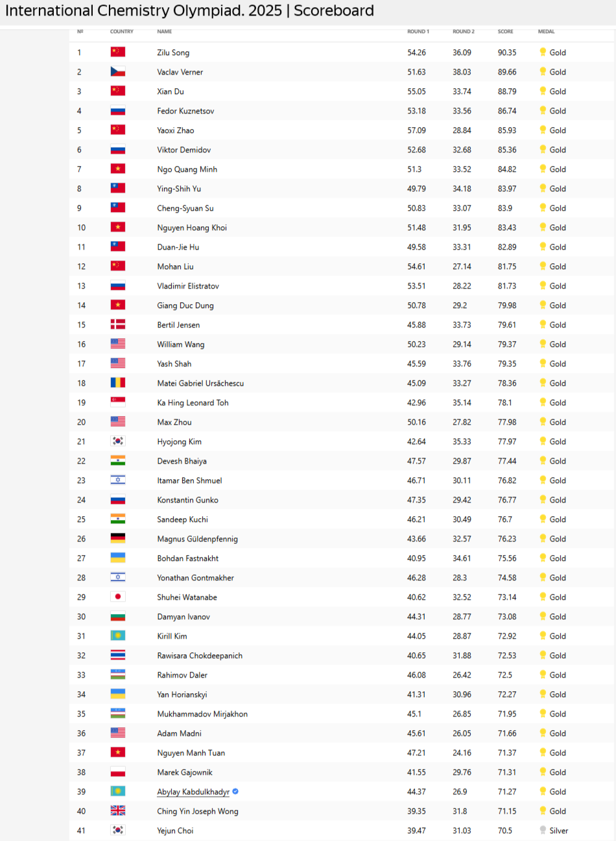Sort by the ROUND 1 column header
This screenshot has width=616, height=841.
(x=418, y=31)
